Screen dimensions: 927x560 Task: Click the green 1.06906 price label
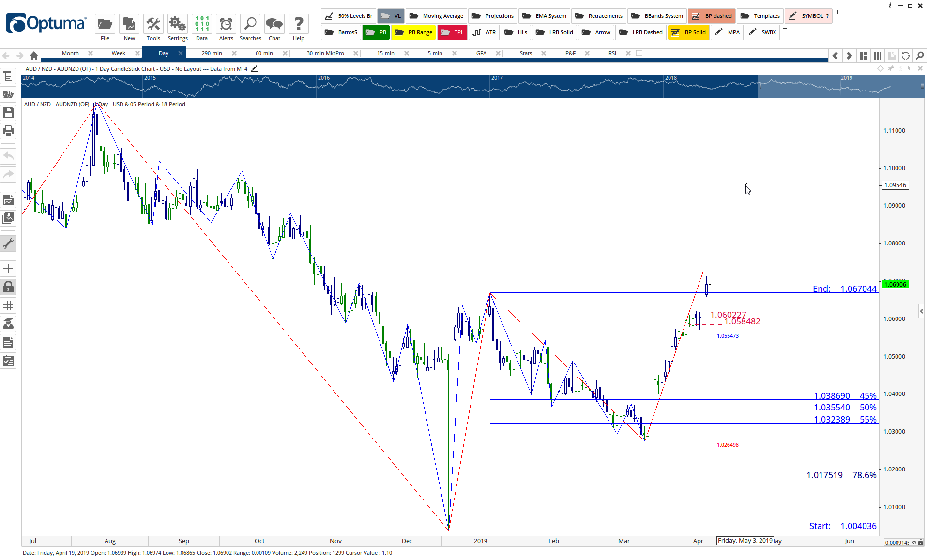click(895, 285)
